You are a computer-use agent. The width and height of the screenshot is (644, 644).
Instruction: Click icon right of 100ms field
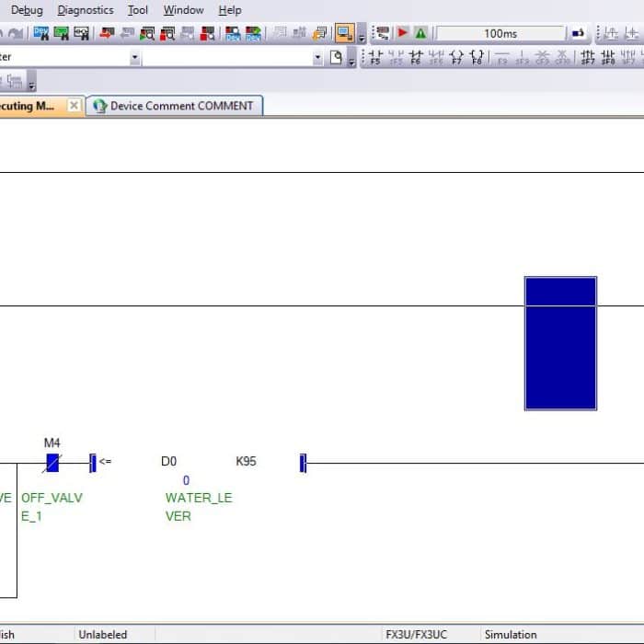point(578,33)
